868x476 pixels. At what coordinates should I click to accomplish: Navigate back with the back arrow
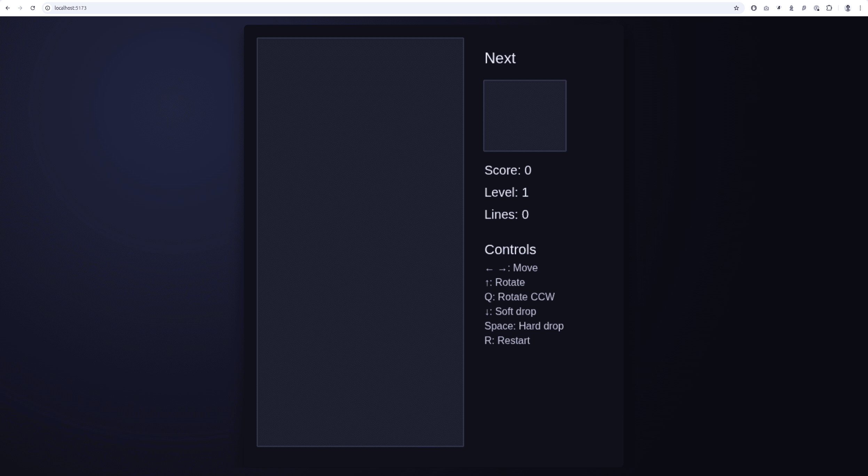pos(8,8)
